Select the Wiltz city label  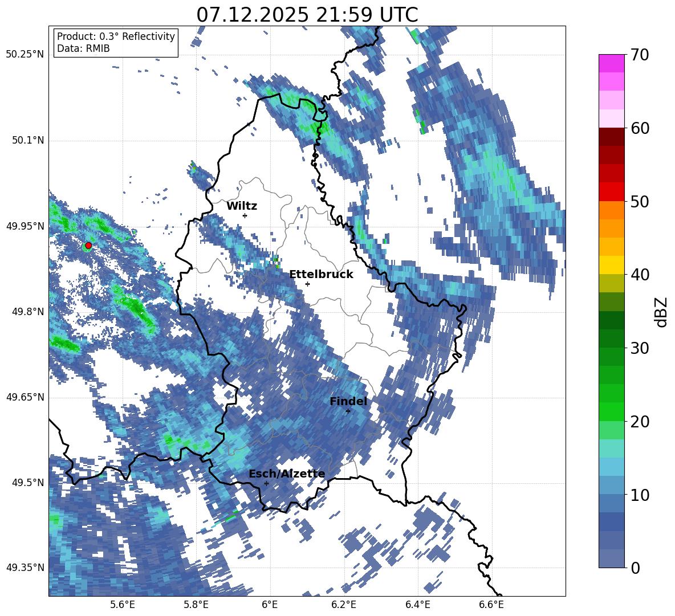coord(242,206)
